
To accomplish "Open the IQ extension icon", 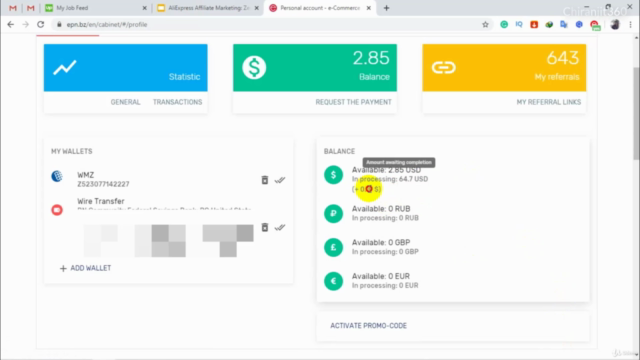I will [519, 24].
